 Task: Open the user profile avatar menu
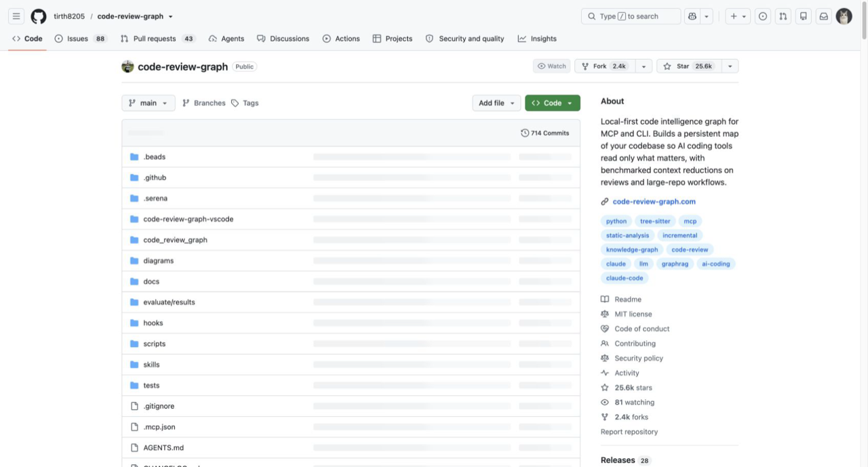click(844, 16)
